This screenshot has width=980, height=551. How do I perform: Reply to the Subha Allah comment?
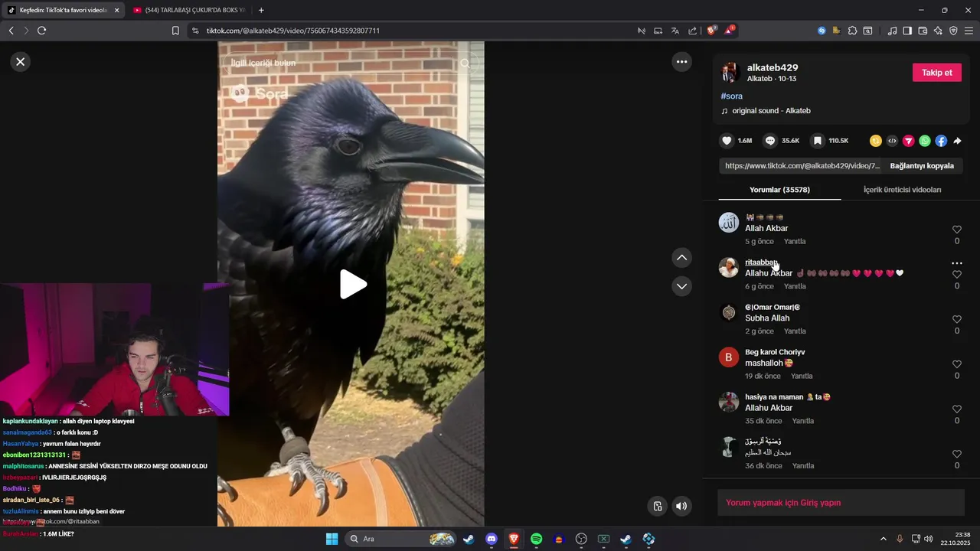click(x=795, y=331)
